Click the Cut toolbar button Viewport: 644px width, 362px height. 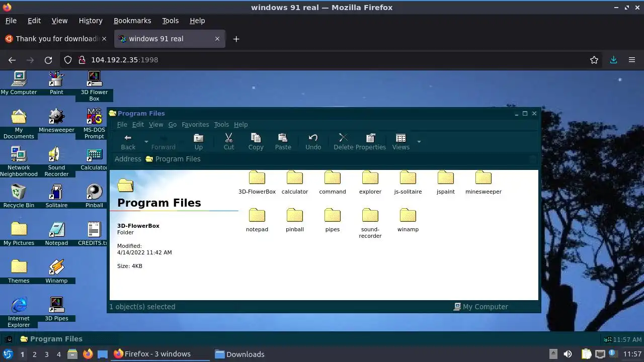[x=229, y=142]
